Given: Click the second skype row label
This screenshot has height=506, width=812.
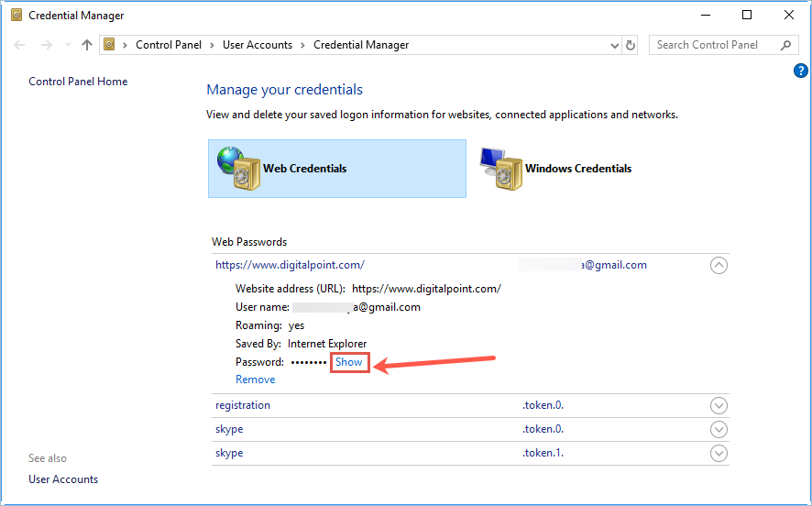Looking at the screenshot, I should click(229, 453).
